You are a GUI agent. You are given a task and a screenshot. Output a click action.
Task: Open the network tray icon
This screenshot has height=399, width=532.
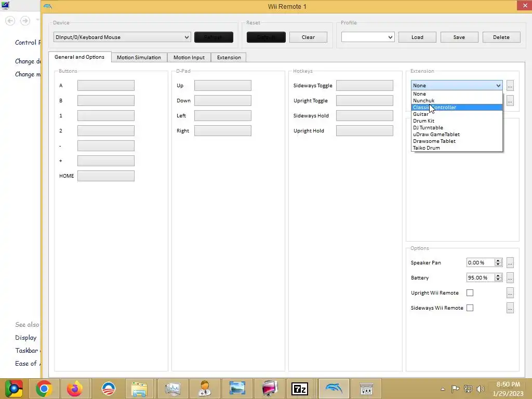pyautogui.click(x=468, y=389)
